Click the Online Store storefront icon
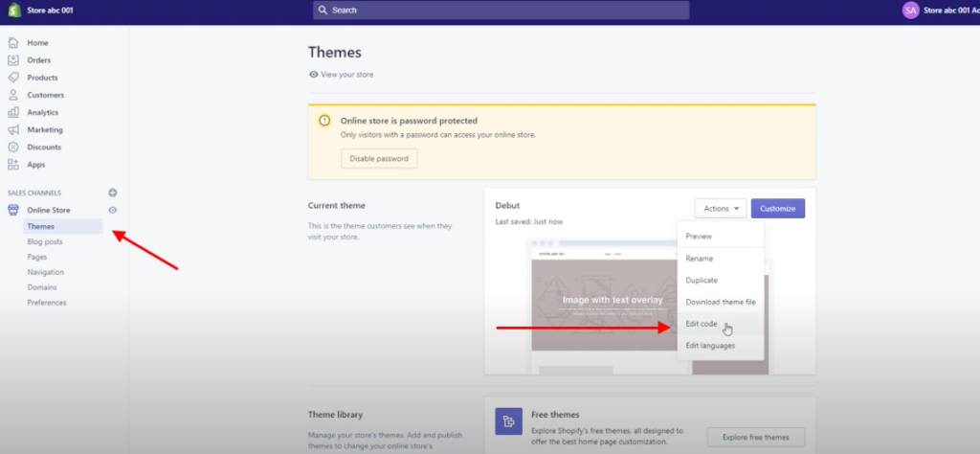Viewport: 980px width, 454px height. click(13, 210)
